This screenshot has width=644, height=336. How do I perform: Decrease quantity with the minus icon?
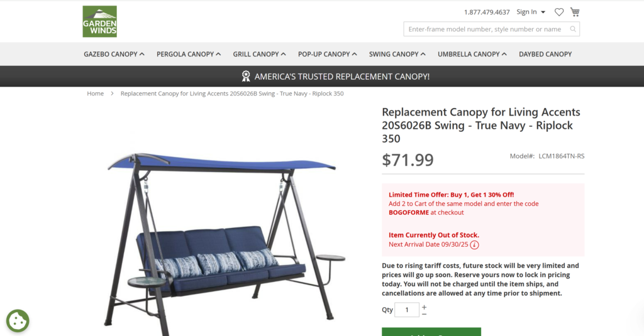click(425, 314)
